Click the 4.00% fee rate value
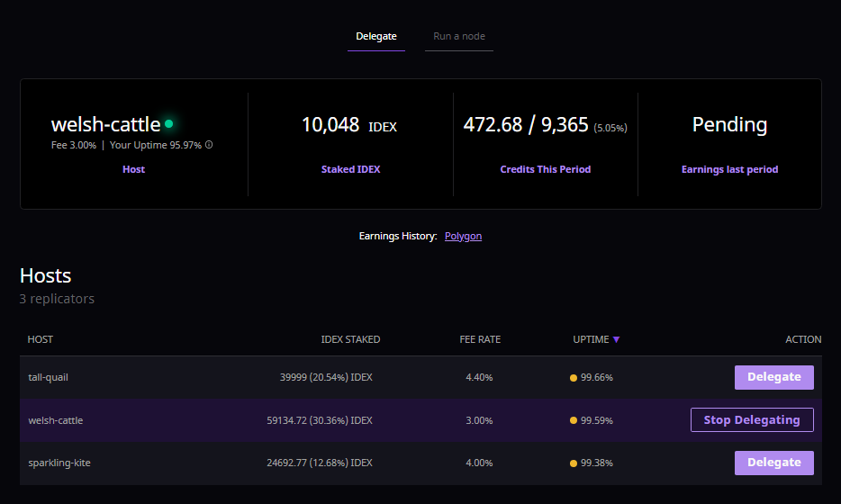Image resolution: width=841 pixels, height=504 pixels. [x=479, y=463]
